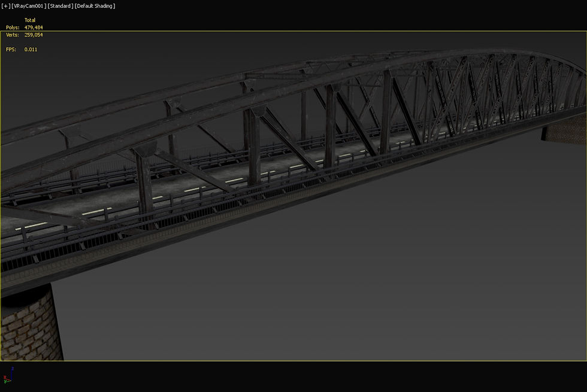Open the Default Shading viewport menu
587x392 pixels.
click(95, 6)
